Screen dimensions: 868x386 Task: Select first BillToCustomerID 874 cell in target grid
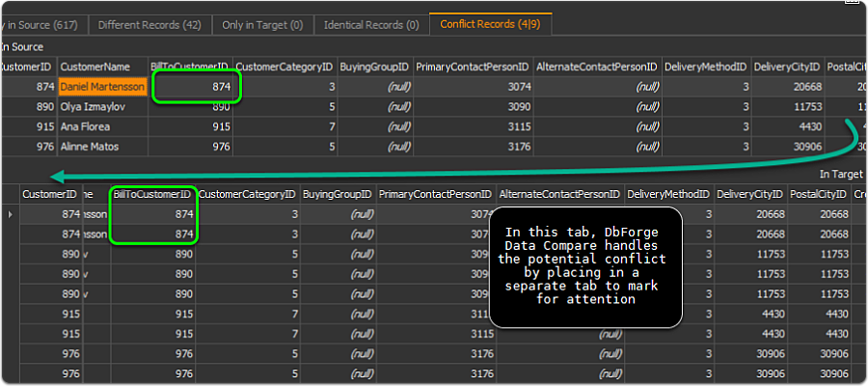(x=155, y=214)
